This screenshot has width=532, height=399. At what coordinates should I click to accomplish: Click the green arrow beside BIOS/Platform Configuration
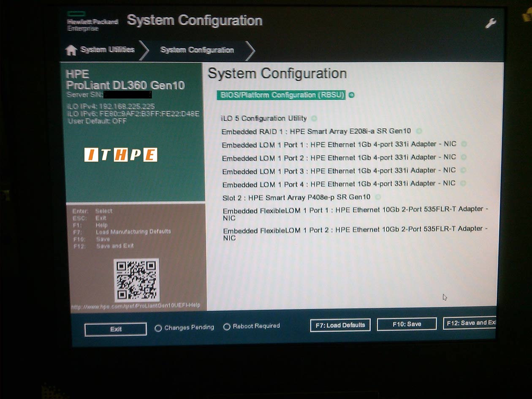click(351, 95)
